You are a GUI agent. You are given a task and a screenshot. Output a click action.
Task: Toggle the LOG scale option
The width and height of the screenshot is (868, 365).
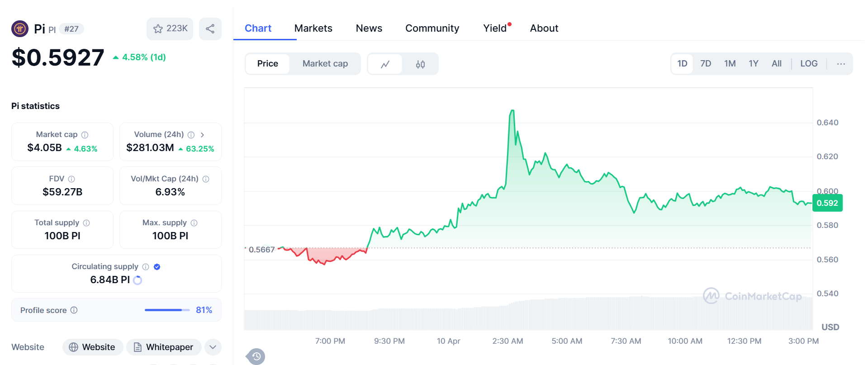[808, 64]
